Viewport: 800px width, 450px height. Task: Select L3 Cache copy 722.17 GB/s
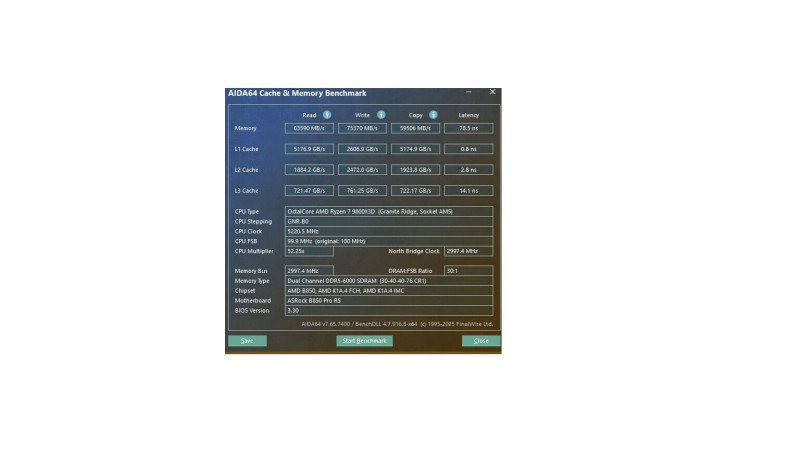pos(415,191)
